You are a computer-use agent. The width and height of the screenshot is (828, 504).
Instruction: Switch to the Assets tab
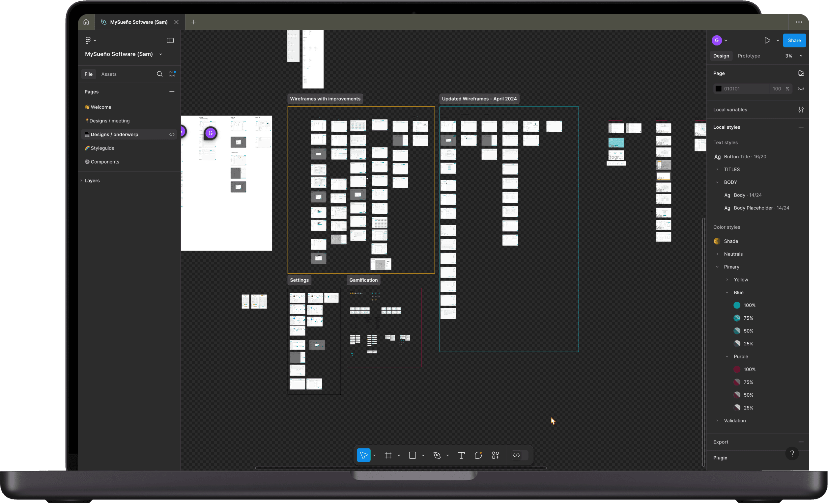(109, 74)
